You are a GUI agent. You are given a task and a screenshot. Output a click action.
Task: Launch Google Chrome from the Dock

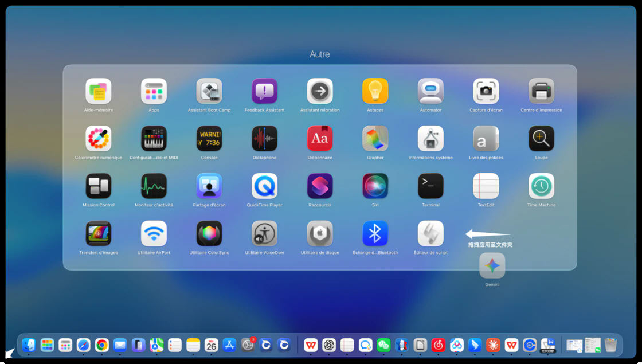(x=101, y=345)
